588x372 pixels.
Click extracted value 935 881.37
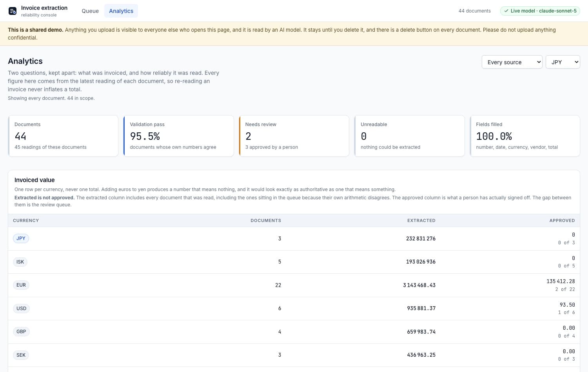[x=421, y=308]
